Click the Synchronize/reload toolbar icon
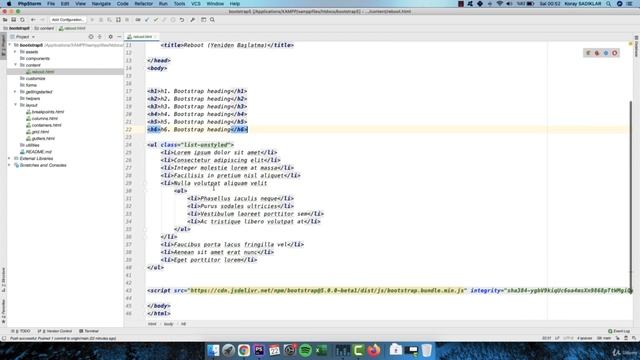 click(x=22, y=20)
